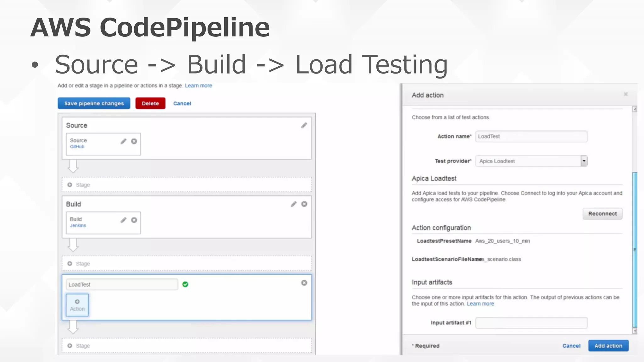The height and width of the screenshot is (362, 644).
Task: Confirm stage name with green checkmark
Action: 185,284
